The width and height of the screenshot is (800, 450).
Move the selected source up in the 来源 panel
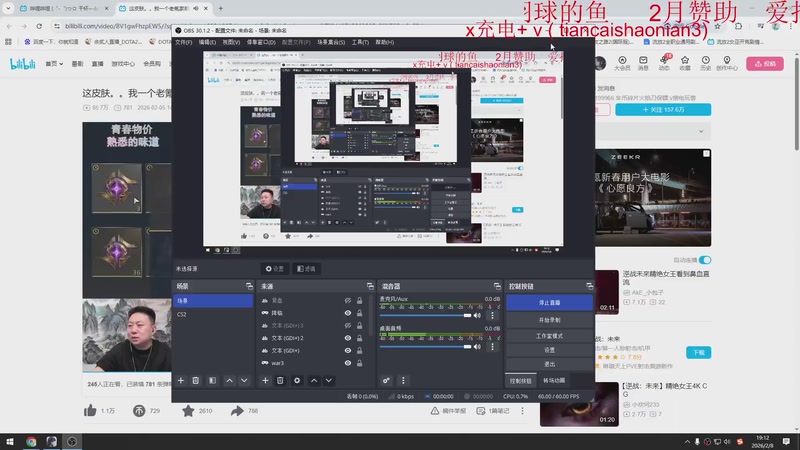[x=314, y=381]
